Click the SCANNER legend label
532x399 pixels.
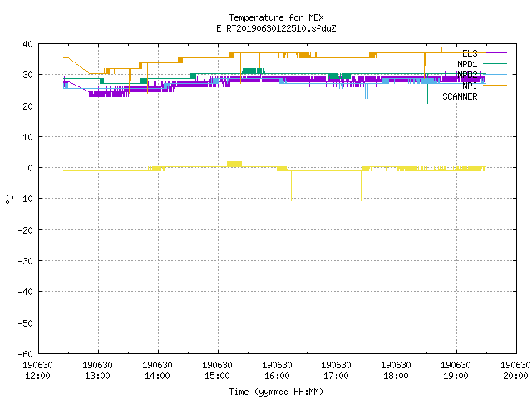(460, 96)
